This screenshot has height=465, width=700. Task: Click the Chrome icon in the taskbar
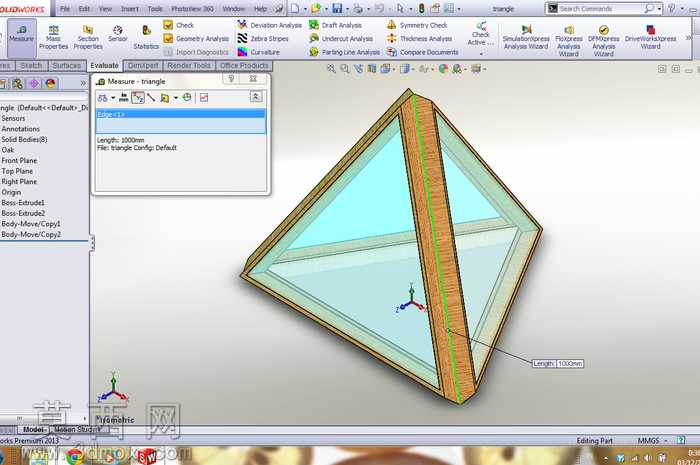[x=75, y=456]
